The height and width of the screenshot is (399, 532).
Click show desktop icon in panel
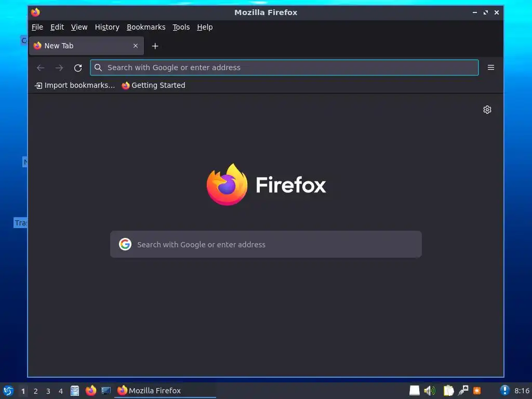click(106, 391)
